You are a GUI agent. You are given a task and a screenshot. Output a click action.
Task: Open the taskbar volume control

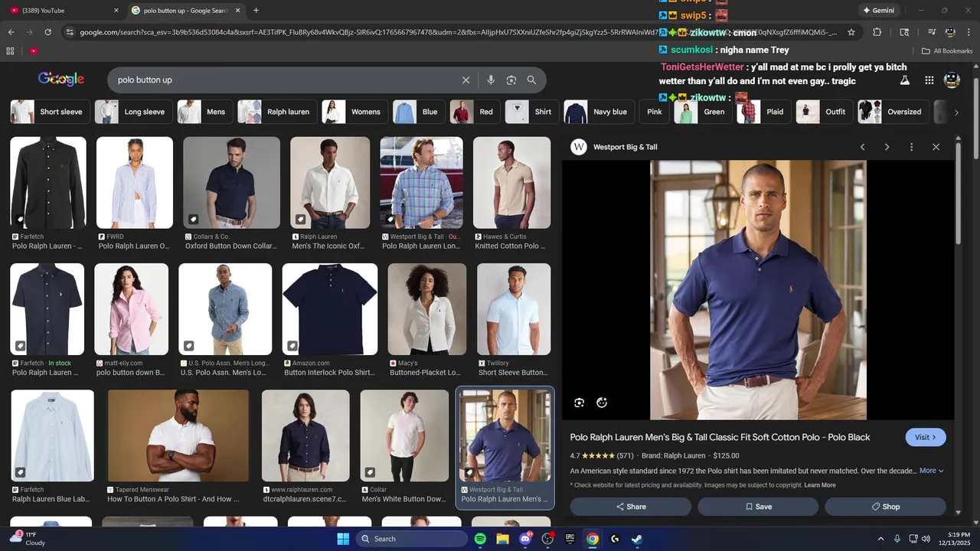926,539
